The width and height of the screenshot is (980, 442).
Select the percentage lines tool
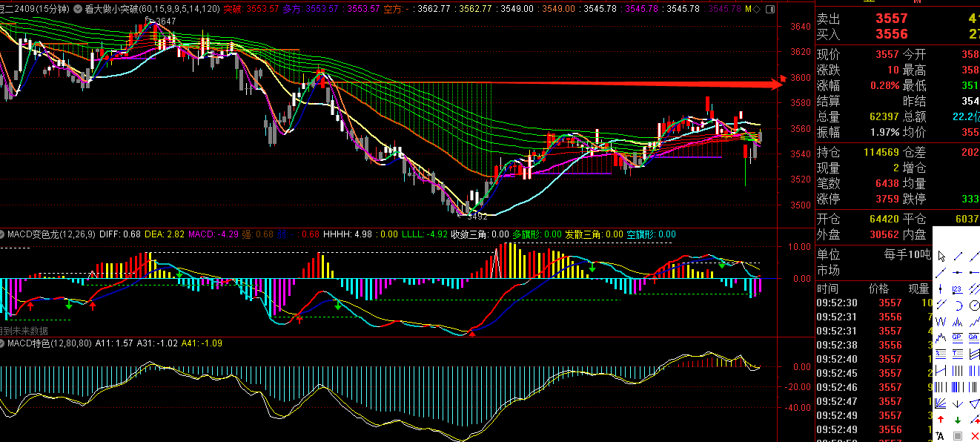pyautogui.click(x=941, y=353)
